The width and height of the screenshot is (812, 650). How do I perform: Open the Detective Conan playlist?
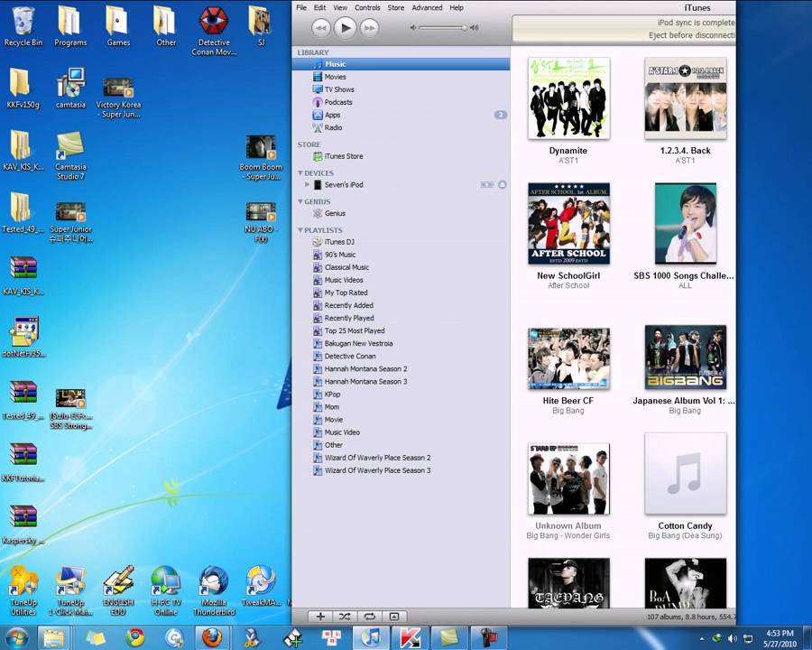click(x=401, y=356)
